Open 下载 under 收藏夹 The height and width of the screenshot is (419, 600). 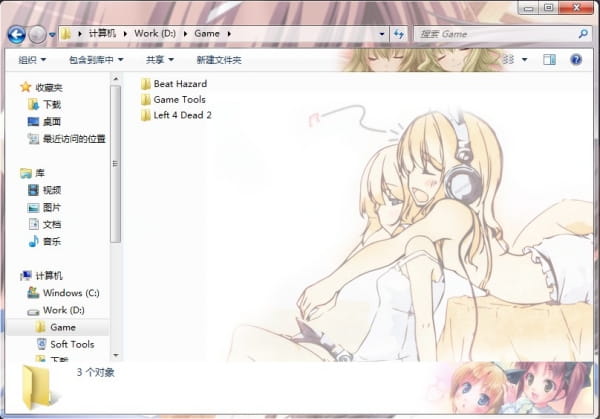tap(52, 104)
